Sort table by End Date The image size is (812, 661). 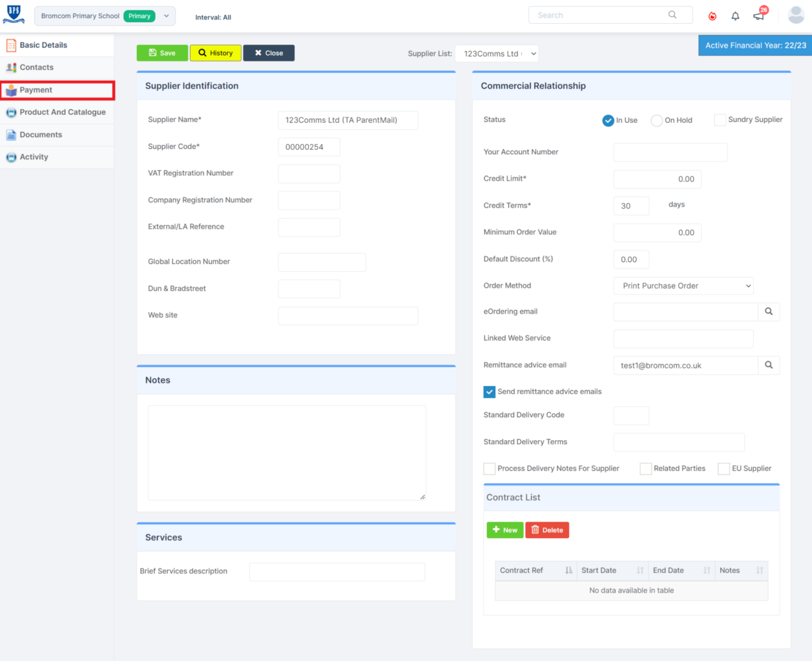coord(682,571)
